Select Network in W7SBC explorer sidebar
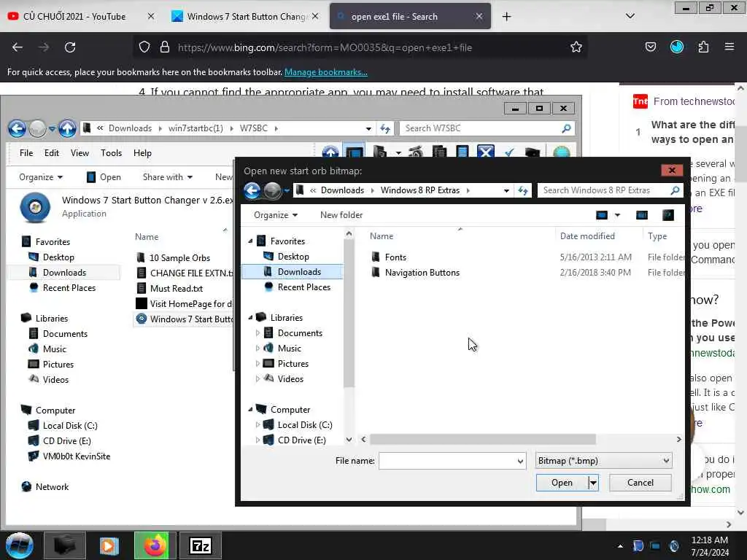The width and height of the screenshot is (747, 560). click(52, 486)
